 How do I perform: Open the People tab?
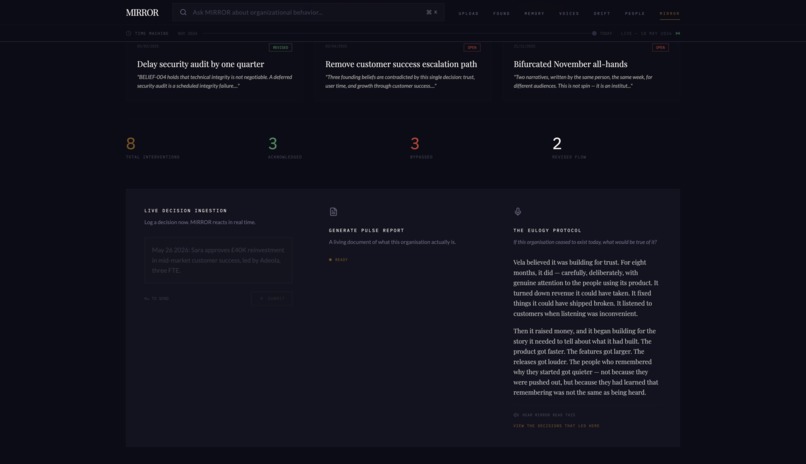pyautogui.click(x=634, y=13)
